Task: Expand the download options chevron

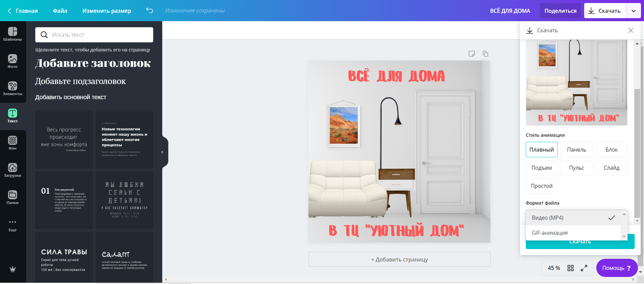Action: coord(633,11)
